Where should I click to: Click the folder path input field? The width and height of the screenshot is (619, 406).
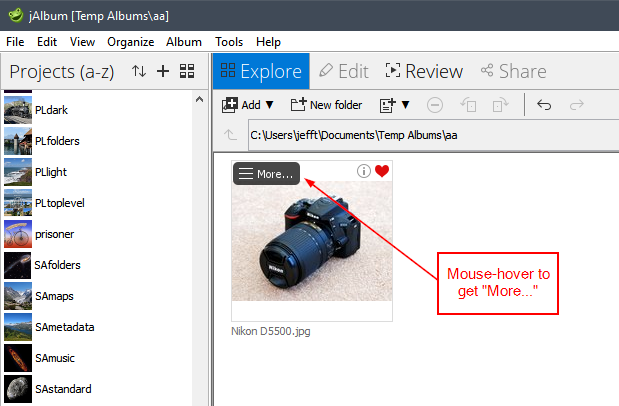click(433, 135)
